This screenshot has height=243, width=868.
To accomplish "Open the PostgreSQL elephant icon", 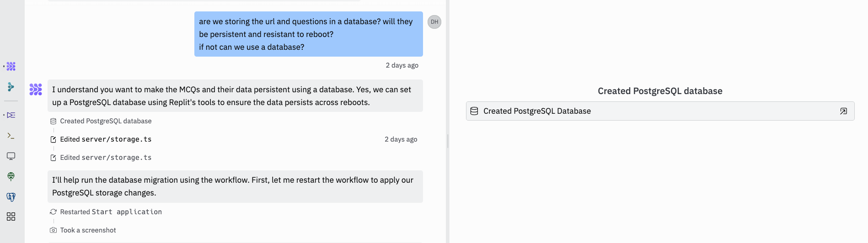I will [x=11, y=197].
